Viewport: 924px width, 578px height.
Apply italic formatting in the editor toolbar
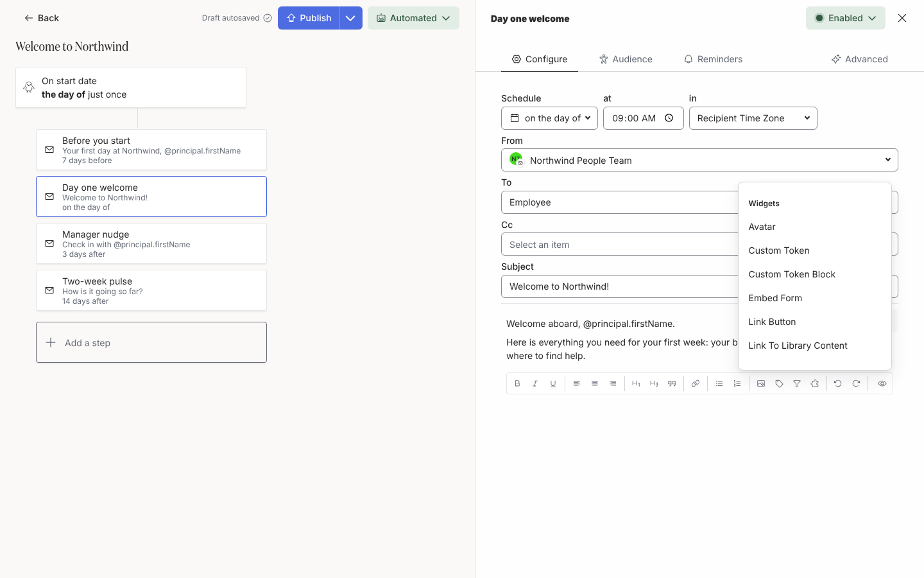[535, 383]
